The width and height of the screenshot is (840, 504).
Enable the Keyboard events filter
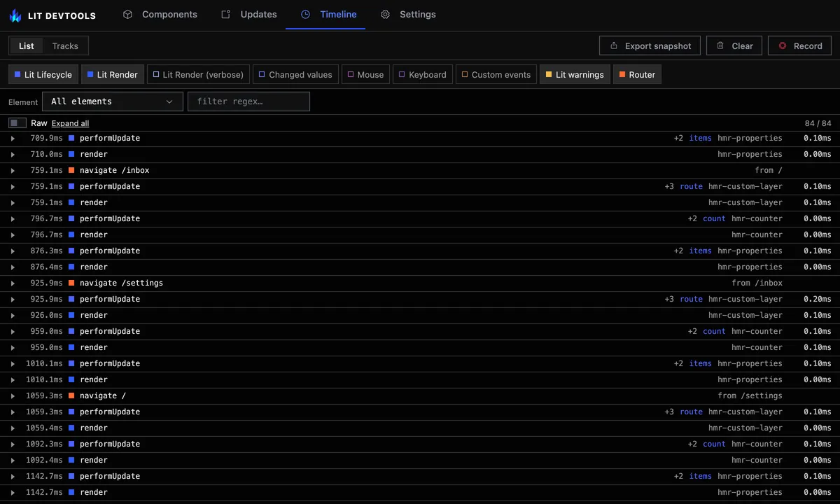click(x=422, y=75)
